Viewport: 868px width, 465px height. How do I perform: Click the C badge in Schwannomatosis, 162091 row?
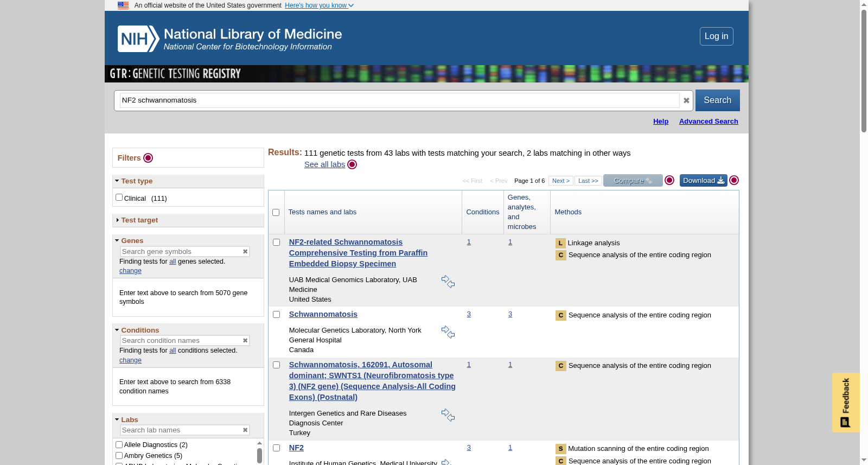click(560, 366)
